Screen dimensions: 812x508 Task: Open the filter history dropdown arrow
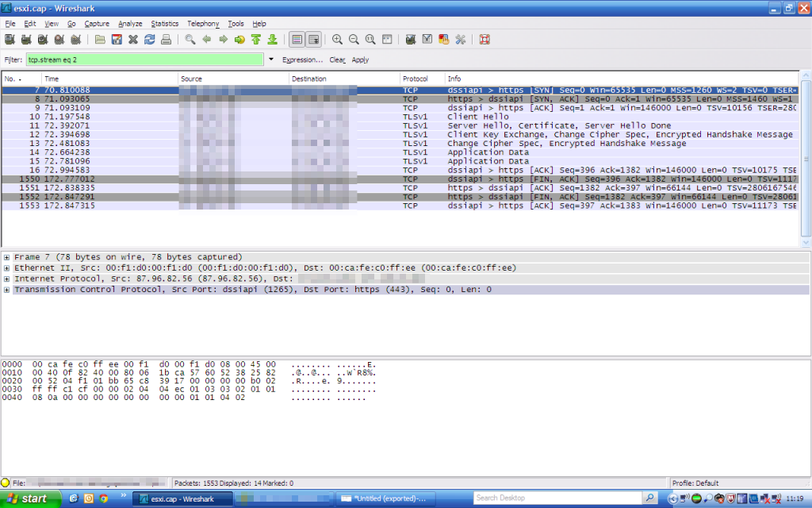271,60
